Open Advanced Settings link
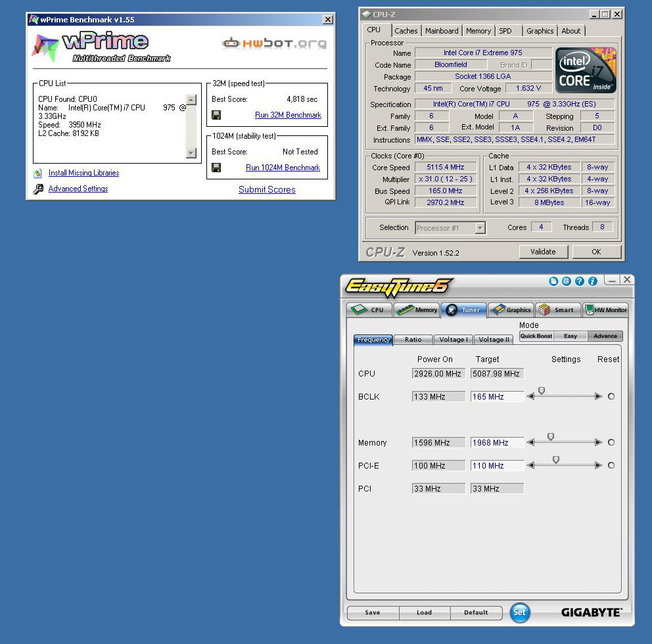Image resolution: width=652 pixels, height=644 pixels. (x=78, y=189)
